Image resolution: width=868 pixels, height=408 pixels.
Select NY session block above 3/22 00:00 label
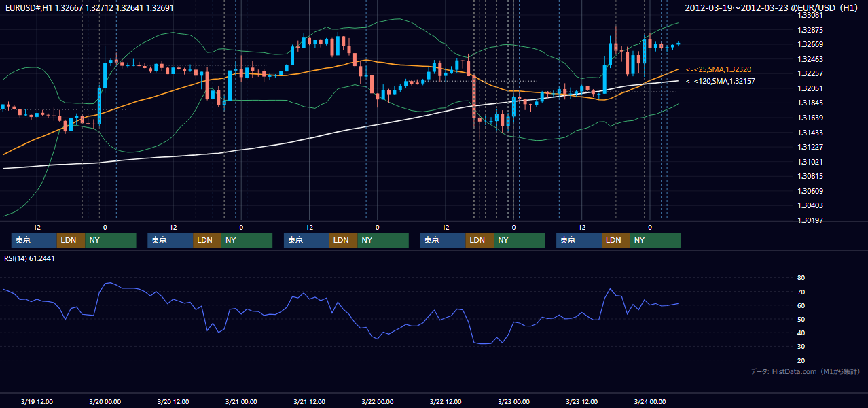coord(383,240)
